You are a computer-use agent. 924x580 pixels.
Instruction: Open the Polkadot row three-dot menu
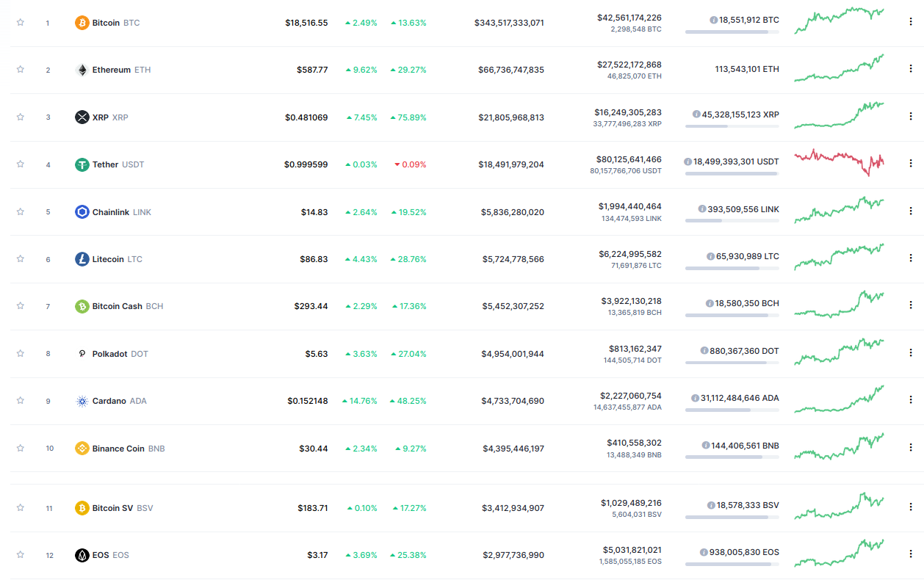911,352
